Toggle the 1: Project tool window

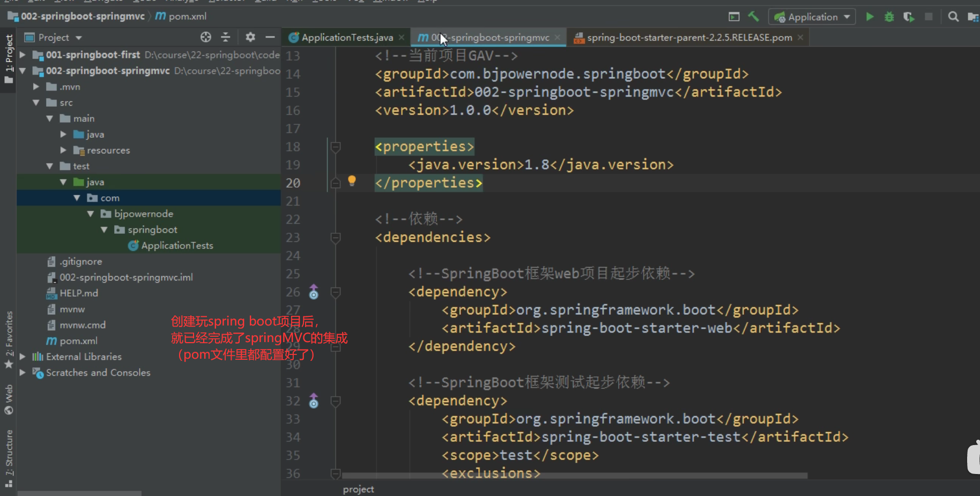[9, 59]
